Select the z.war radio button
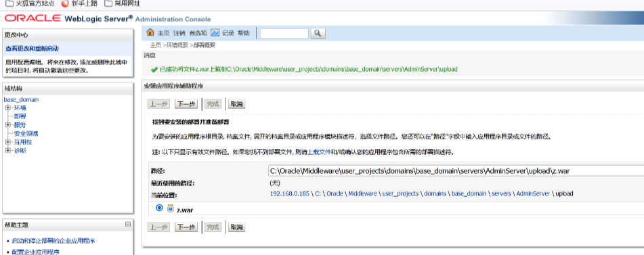The image size is (644, 255). [x=159, y=208]
